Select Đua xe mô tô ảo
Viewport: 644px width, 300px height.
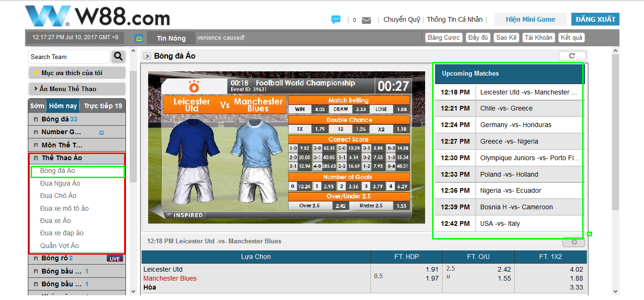(65, 208)
